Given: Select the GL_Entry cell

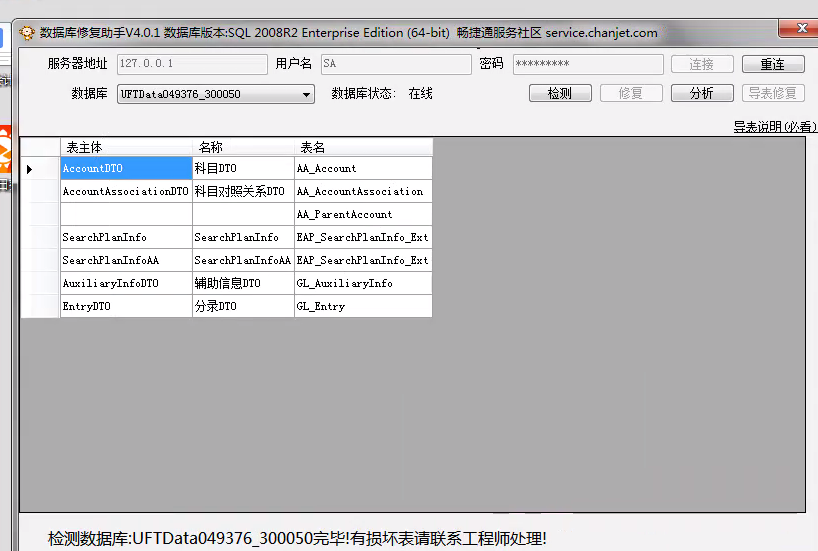Looking at the screenshot, I should [364, 306].
